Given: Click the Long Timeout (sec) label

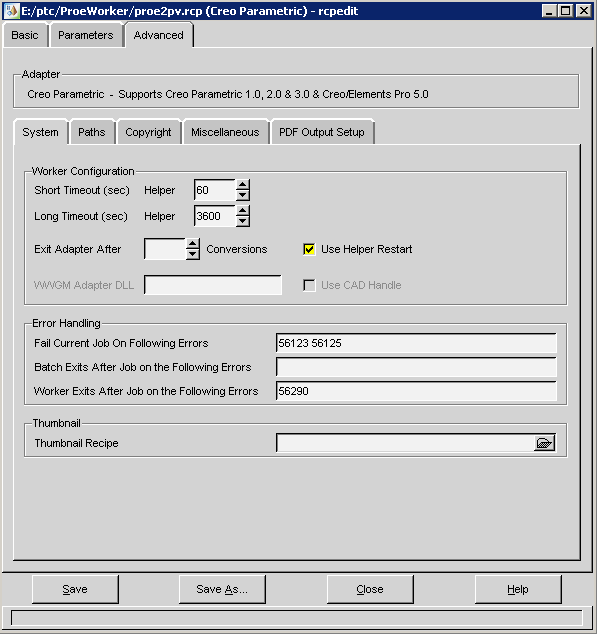Looking at the screenshot, I should coord(81,216).
